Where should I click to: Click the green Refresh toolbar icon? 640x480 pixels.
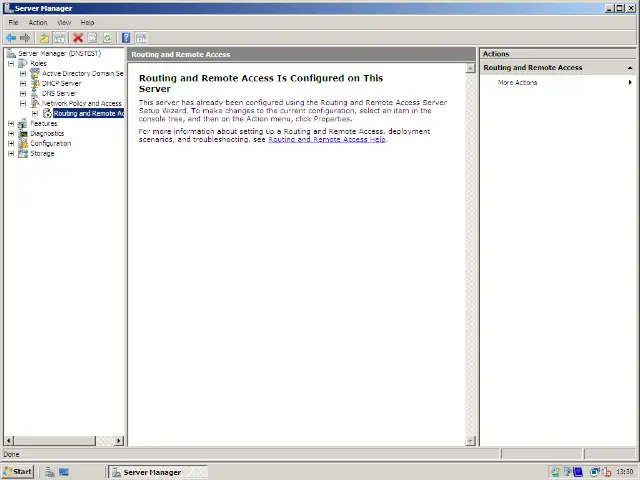coord(107,38)
